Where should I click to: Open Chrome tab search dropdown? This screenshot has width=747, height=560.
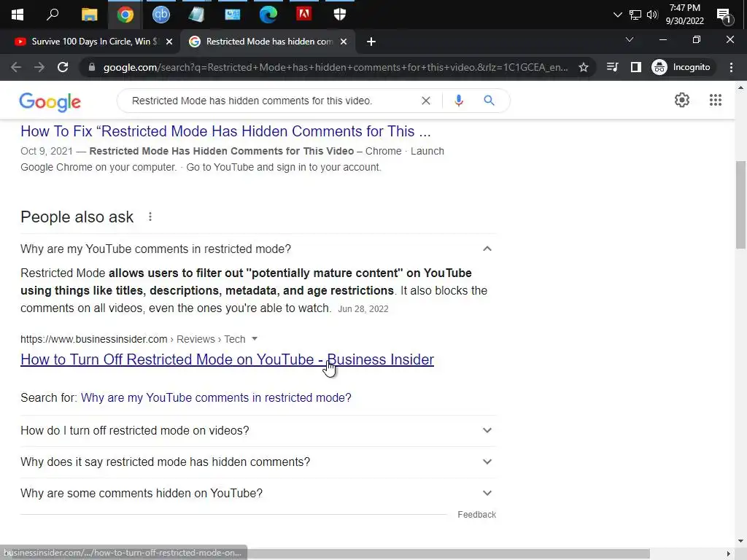pyautogui.click(x=630, y=39)
